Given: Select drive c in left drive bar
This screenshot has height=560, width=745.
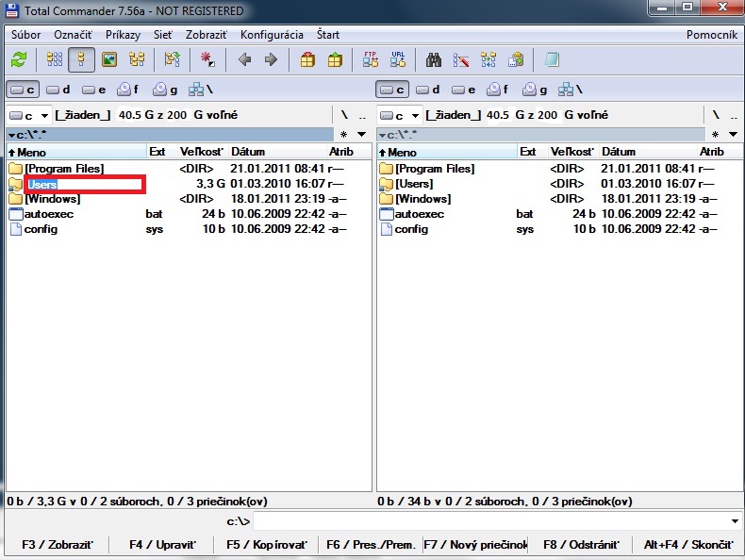Looking at the screenshot, I should click(x=23, y=90).
